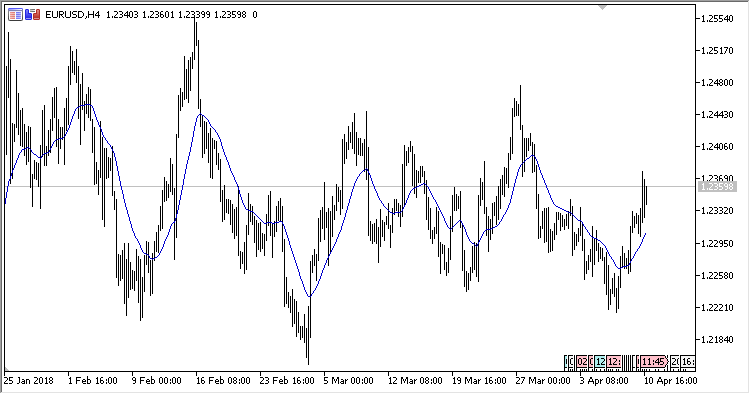This screenshot has width=750, height=394.
Task: Click the pink 12: calendar event marker
Action: pos(614,361)
